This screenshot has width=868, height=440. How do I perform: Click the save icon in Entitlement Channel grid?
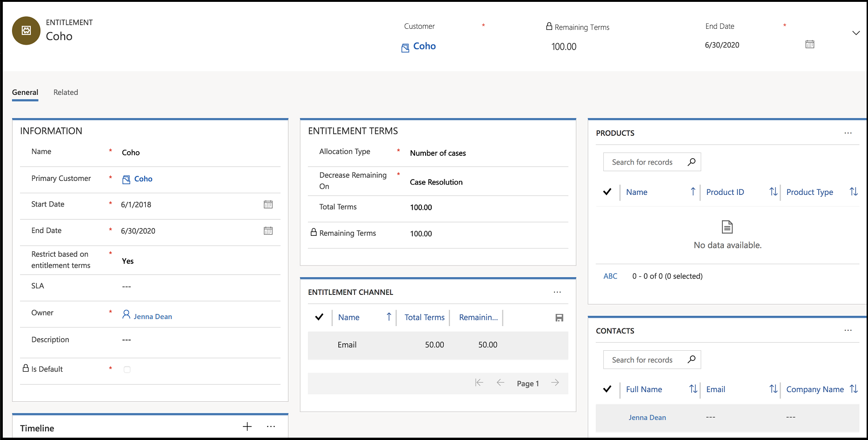click(560, 318)
